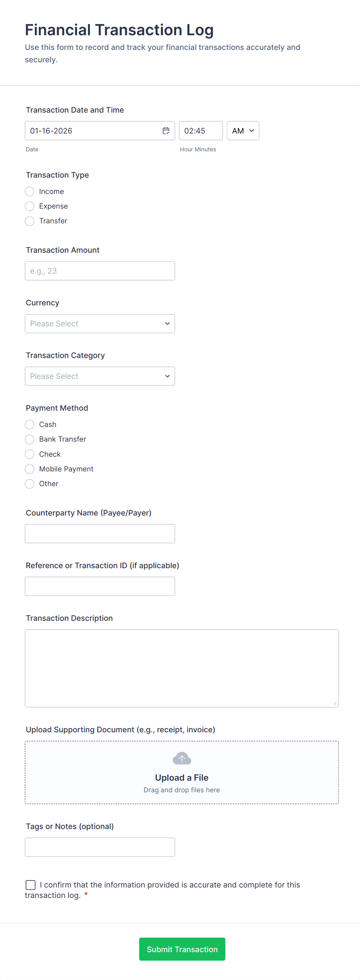The width and height of the screenshot is (360, 980).
Task: Select Other payment method
Action: click(29, 483)
